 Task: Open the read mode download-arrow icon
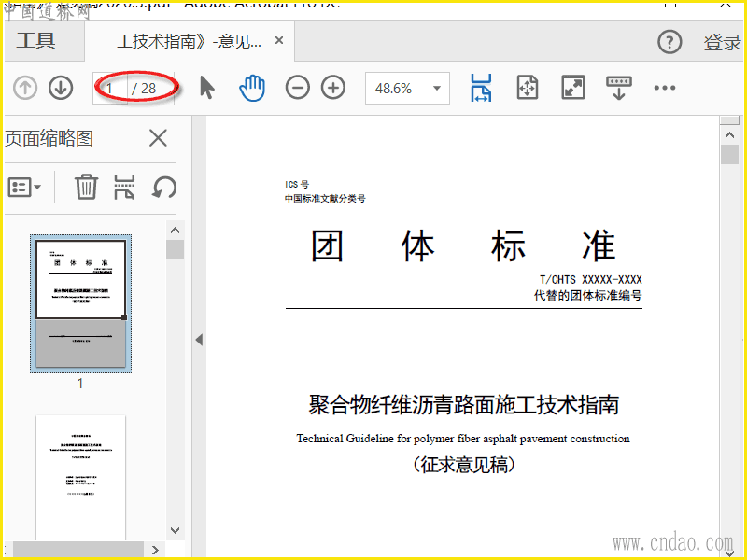[618, 88]
